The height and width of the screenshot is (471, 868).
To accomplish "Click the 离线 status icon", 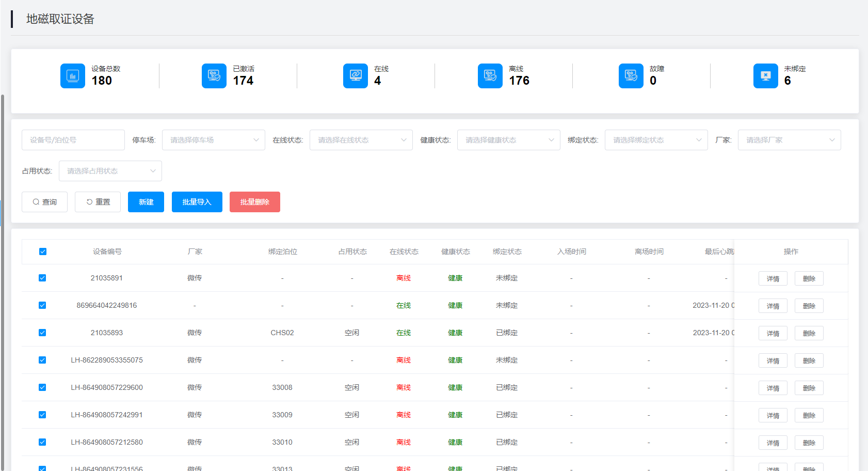I will click(x=490, y=76).
